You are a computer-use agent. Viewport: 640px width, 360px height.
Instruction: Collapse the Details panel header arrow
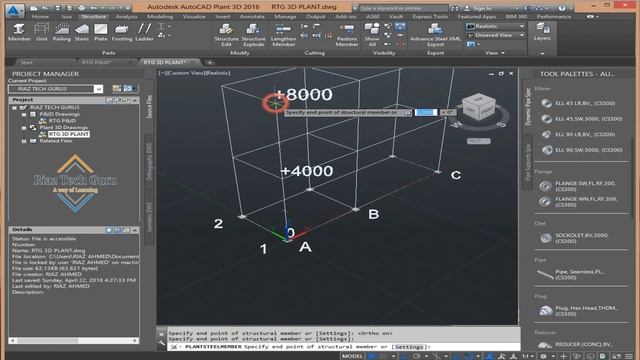134,230
